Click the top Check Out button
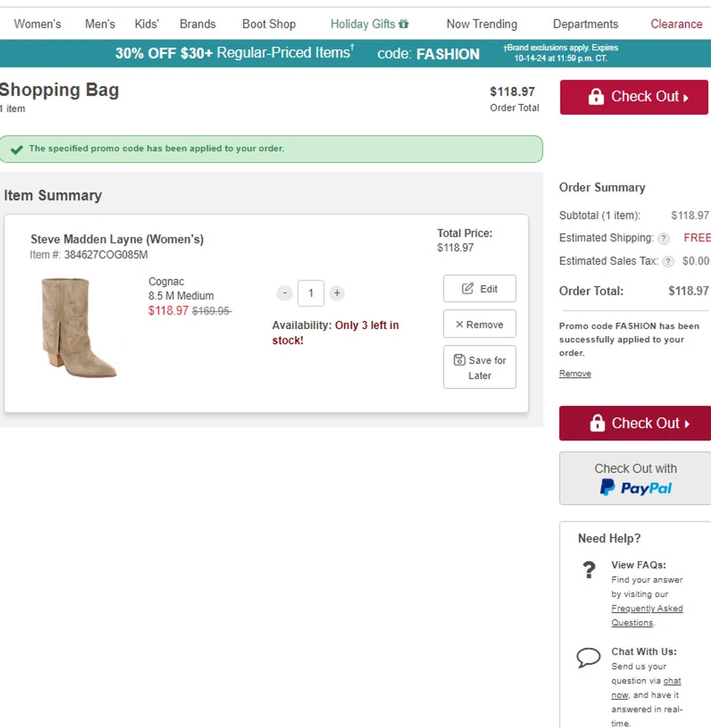The image size is (711, 728). coord(634,97)
